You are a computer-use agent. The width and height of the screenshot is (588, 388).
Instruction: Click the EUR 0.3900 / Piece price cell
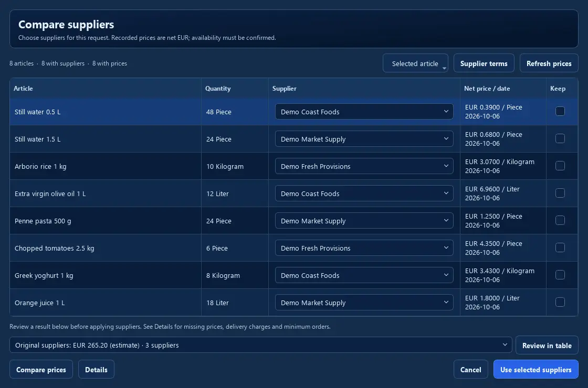click(503, 112)
